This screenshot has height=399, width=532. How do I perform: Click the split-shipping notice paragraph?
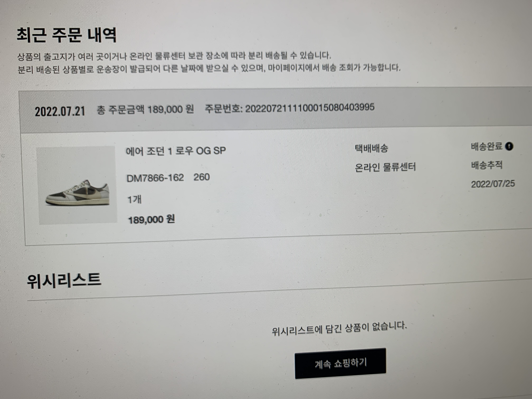click(209, 62)
